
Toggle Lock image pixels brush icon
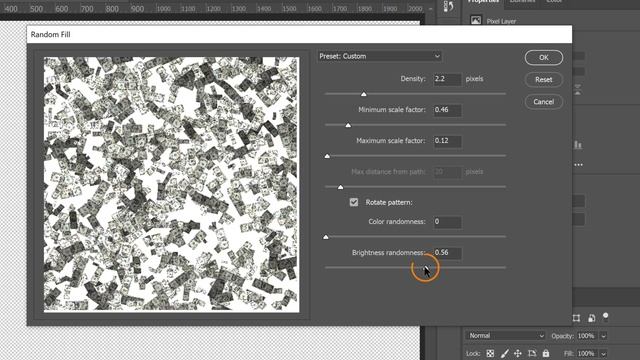pos(504,353)
